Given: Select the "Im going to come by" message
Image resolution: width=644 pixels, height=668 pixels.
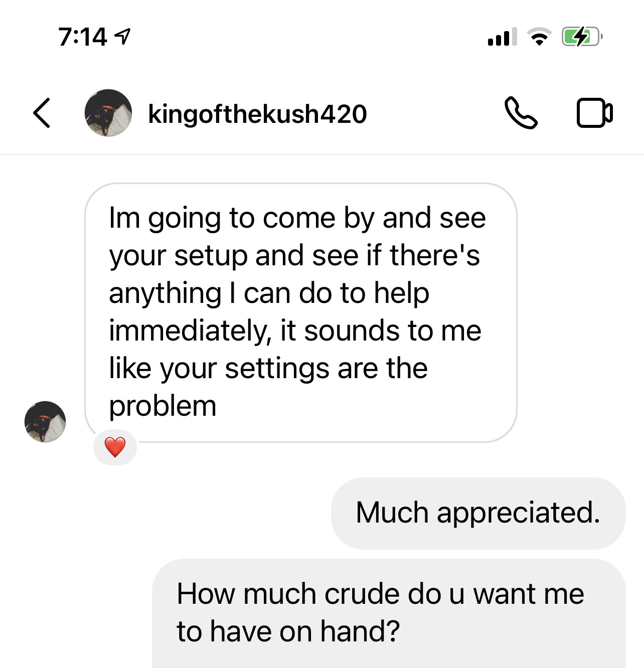Looking at the screenshot, I should point(301,312).
